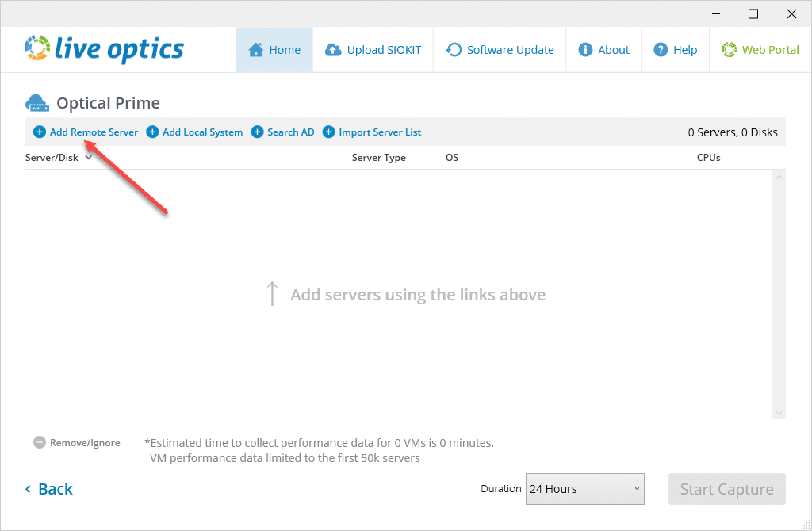Close the Live Optics window
This screenshot has height=531, width=812.
791,14
